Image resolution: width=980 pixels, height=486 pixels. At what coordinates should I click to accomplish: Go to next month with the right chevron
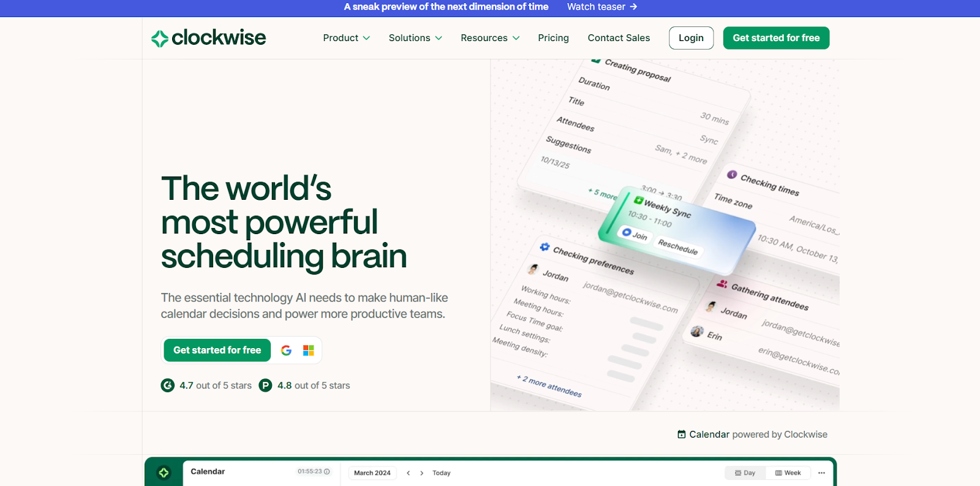(422, 473)
